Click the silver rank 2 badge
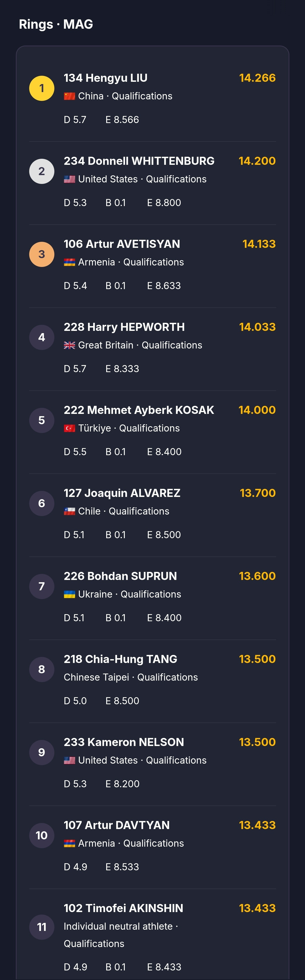 42,171
